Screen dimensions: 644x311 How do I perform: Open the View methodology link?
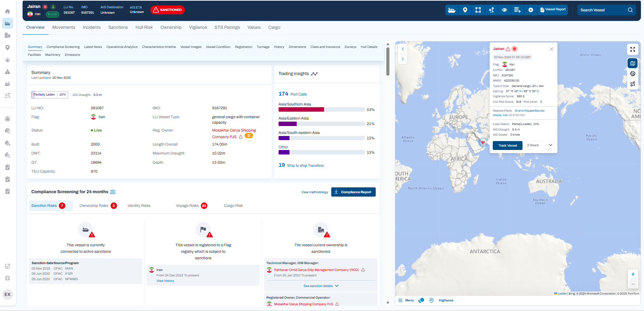[314, 192]
